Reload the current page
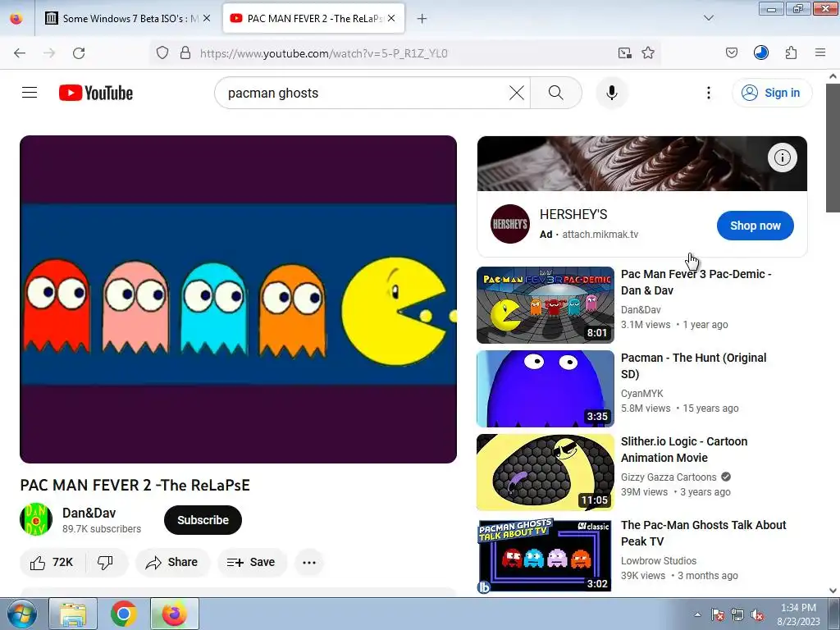This screenshot has height=630, width=840. [x=79, y=52]
